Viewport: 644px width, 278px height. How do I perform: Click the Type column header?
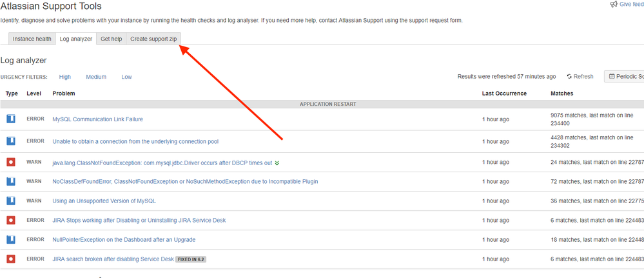12,94
